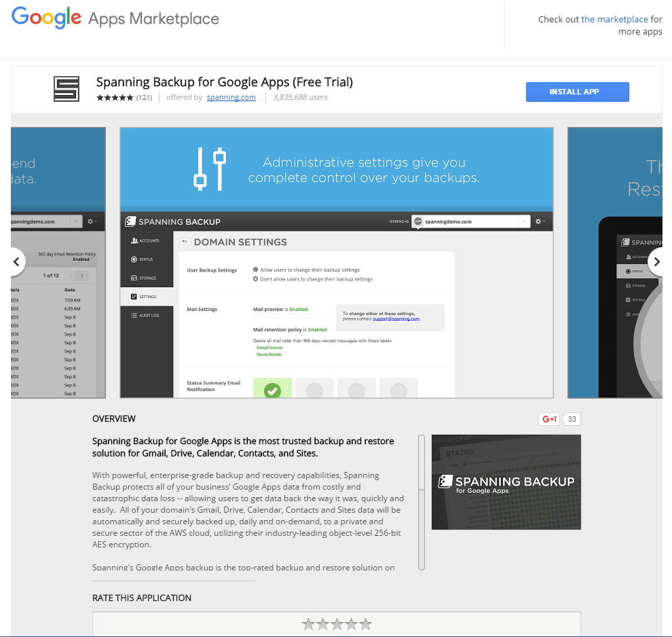Screen dimensions: 672x637
Task: Follow 'the marketplace' link for more apps
Action: click(x=614, y=20)
